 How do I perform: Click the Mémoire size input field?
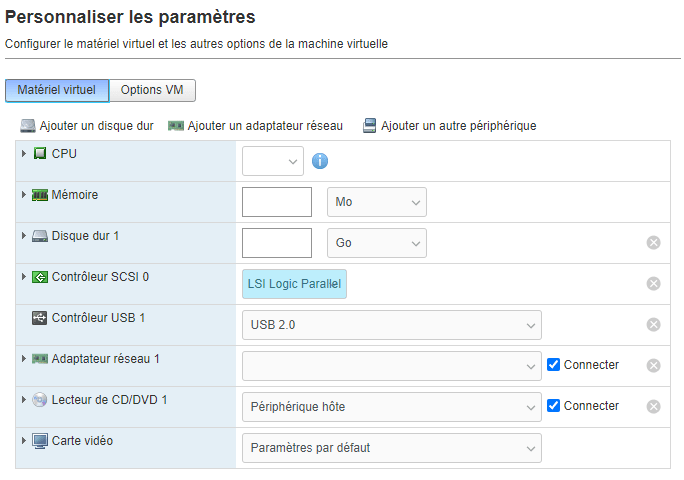pos(277,202)
